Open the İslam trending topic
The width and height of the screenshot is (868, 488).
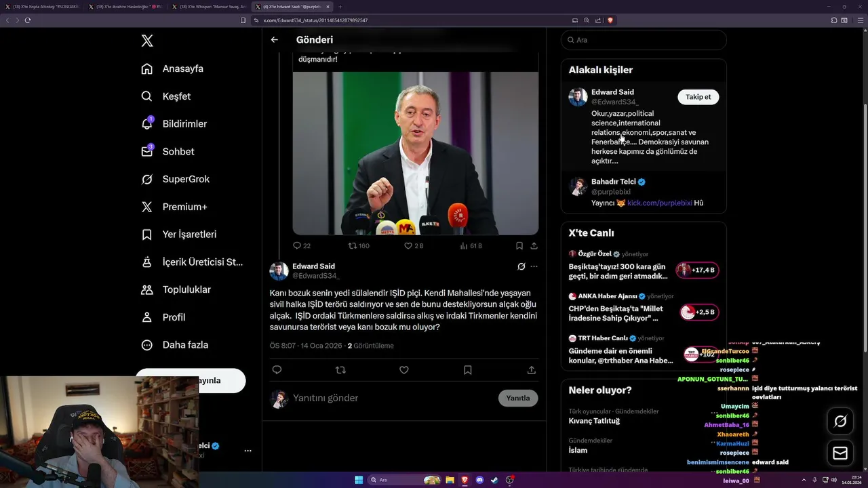click(x=578, y=450)
